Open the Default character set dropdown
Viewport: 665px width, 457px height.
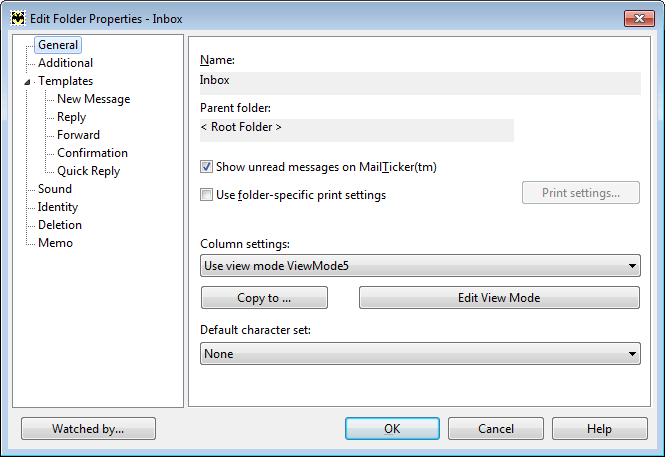point(420,354)
